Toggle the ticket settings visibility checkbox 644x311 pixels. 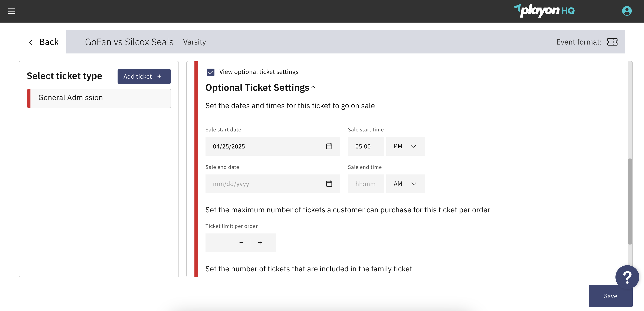tap(210, 72)
